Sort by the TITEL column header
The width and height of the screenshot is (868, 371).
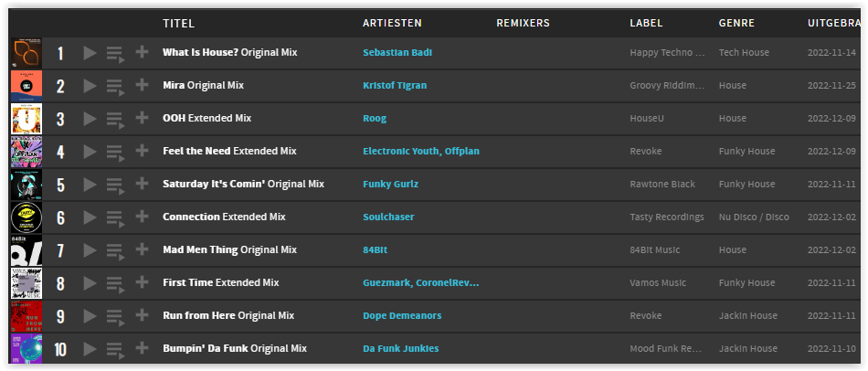[x=179, y=23]
